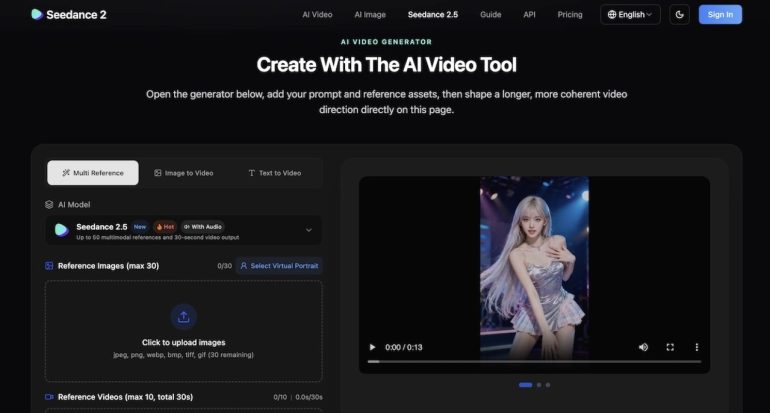Click the Reference Videos camera icon
Image resolution: width=770 pixels, height=413 pixels.
click(49, 397)
